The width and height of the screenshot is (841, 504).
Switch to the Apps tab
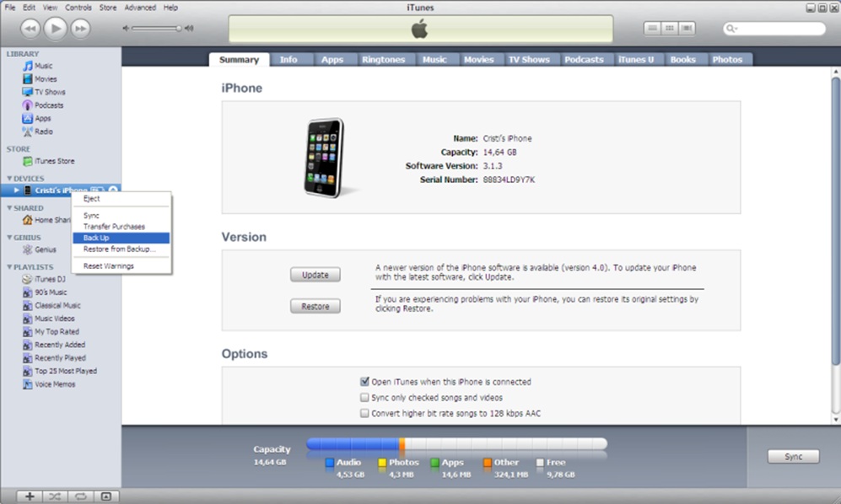pyautogui.click(x=332, y=60)
